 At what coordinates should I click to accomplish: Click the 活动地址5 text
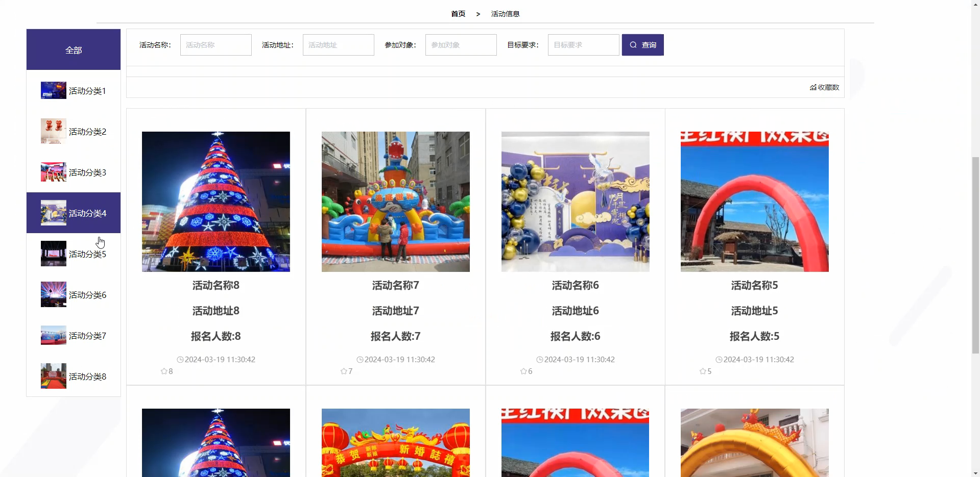(x=755, y=311)
